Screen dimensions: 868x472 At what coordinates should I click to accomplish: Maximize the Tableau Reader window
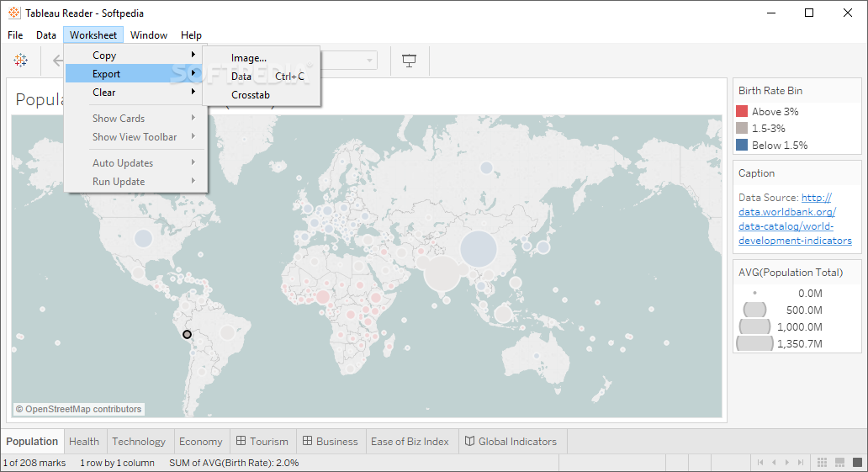click(809, 13)
